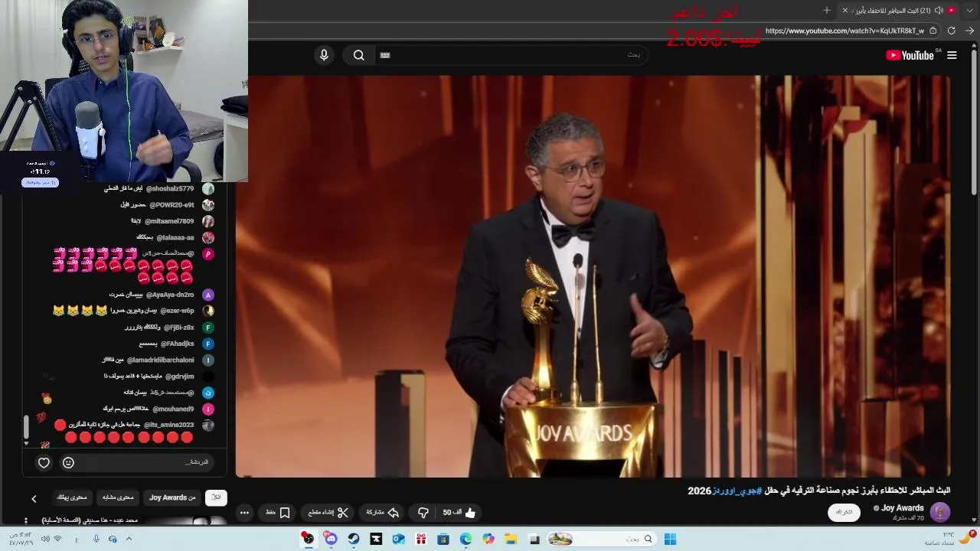This screenshot has height=551, width=980.
Task: Click the down arrow of chat scrollbar
Action: click(x=26, y=443)
